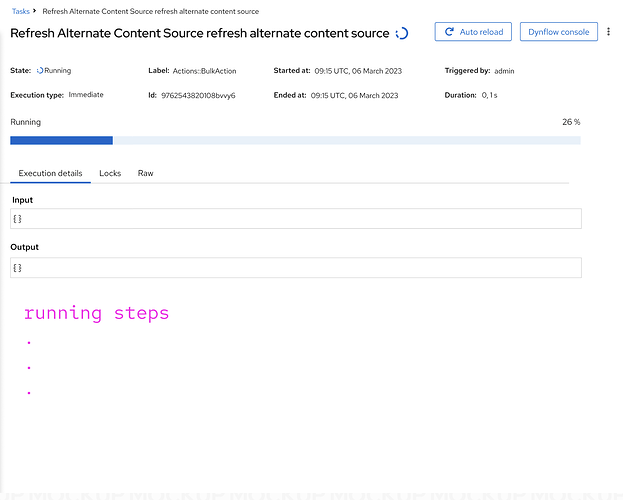The height and width of the screenshot is (500, 623).
Task: Click the 26 % progress percentage
Action: coord(571,122)
